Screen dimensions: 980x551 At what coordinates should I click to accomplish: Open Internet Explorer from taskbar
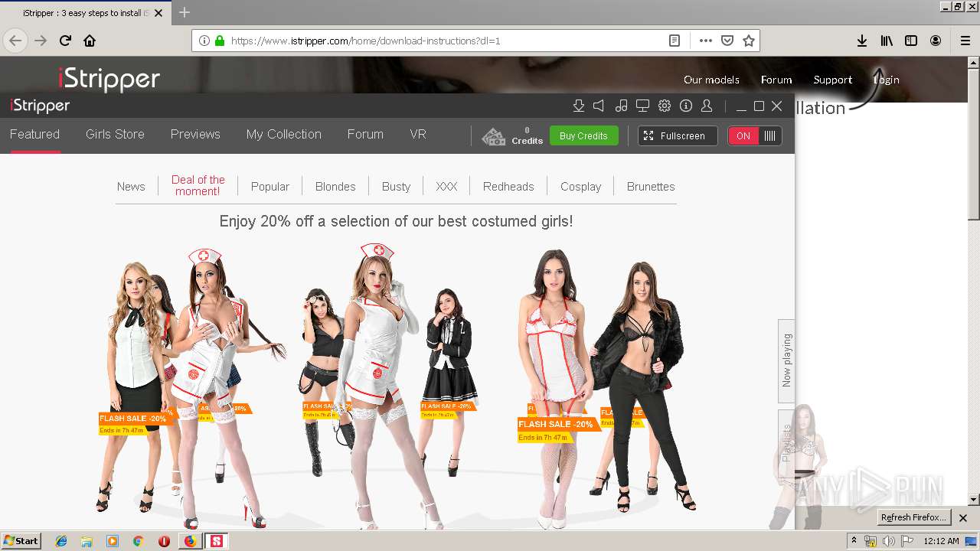(61, 541)
